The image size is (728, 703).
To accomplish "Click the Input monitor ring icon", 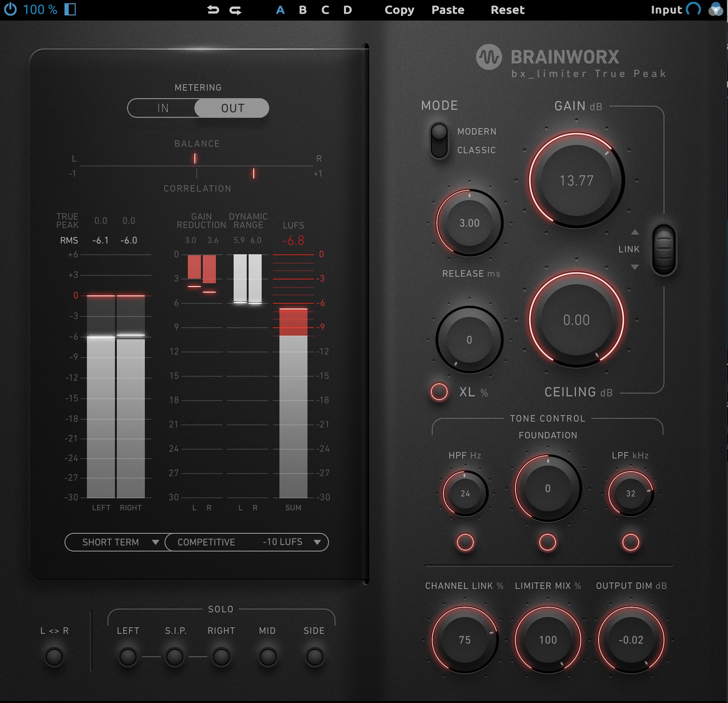I will coord(693,9).
